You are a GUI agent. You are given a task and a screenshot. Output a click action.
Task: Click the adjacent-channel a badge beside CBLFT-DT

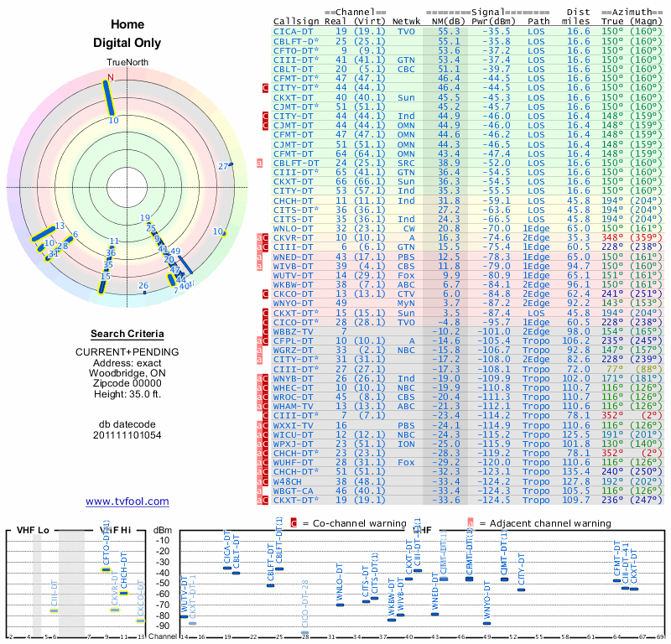(x=259, y=163)
